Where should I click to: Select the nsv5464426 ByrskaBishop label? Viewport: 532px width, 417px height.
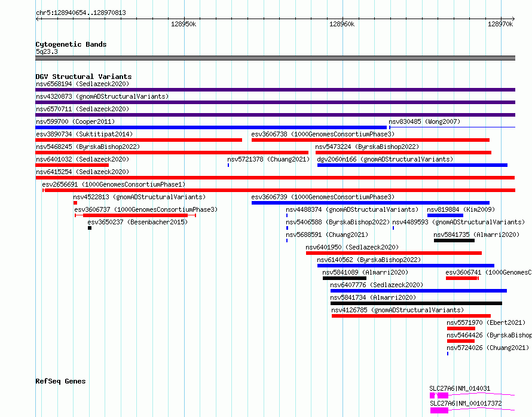click(489, 335)
